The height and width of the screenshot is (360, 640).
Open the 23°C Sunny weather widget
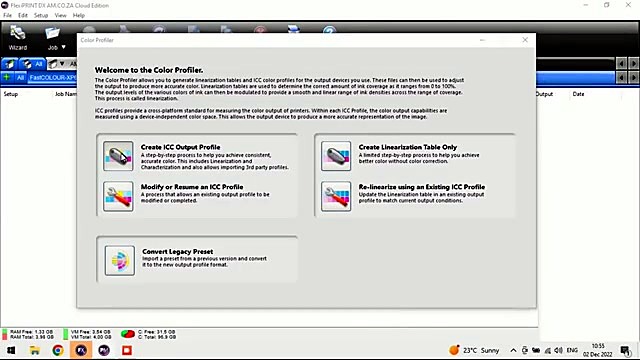point(474,350)
